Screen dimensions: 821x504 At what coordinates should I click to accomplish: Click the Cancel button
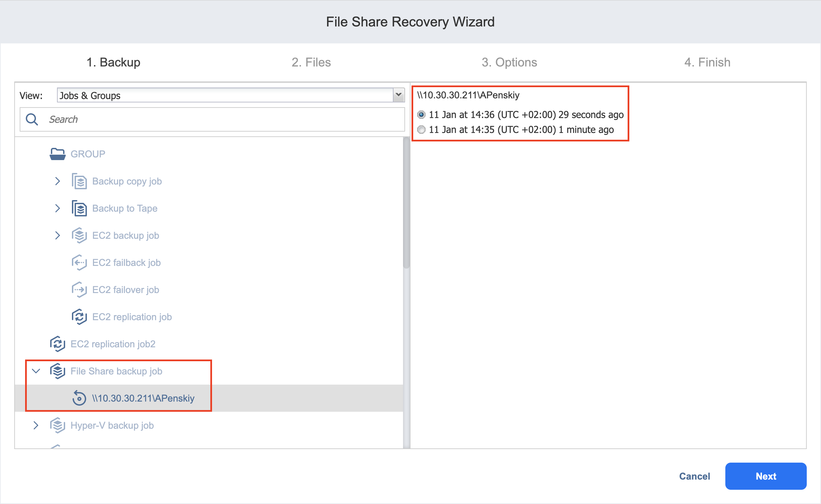(x=694, y=476)
